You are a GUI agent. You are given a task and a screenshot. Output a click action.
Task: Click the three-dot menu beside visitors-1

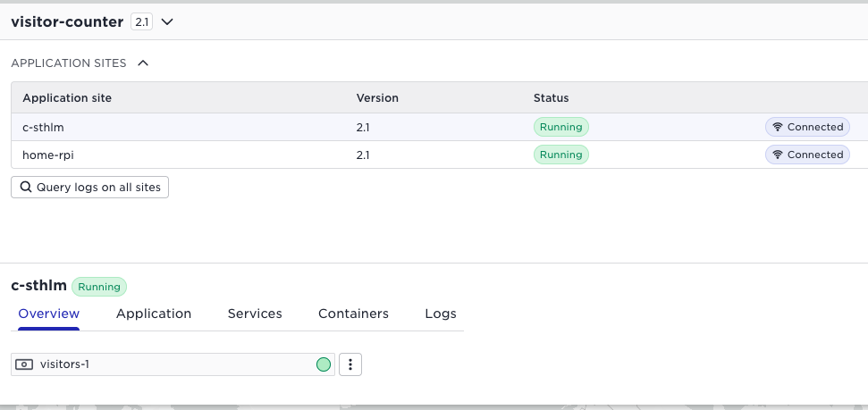pos(350,364)
